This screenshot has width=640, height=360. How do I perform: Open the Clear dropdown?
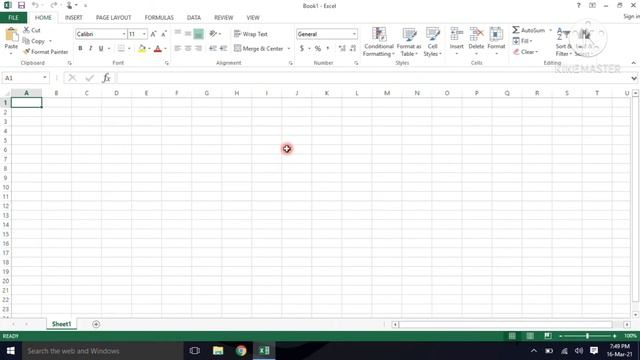pos(526,52)
